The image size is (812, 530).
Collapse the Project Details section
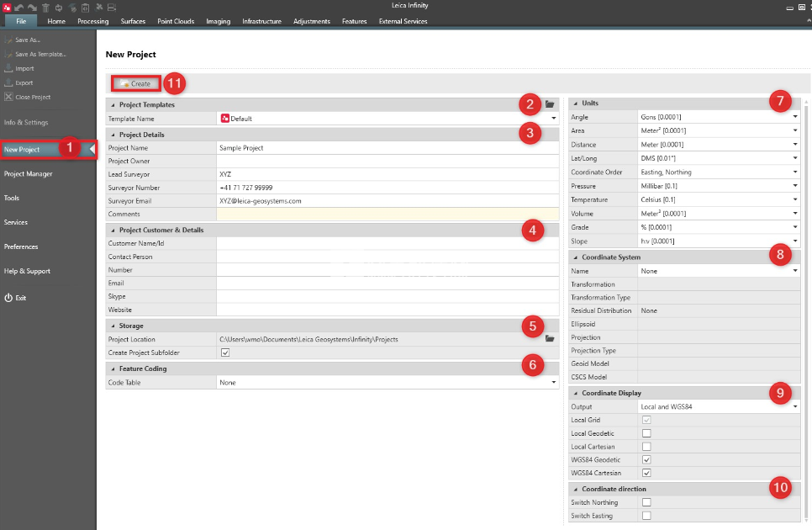[113, 135]
